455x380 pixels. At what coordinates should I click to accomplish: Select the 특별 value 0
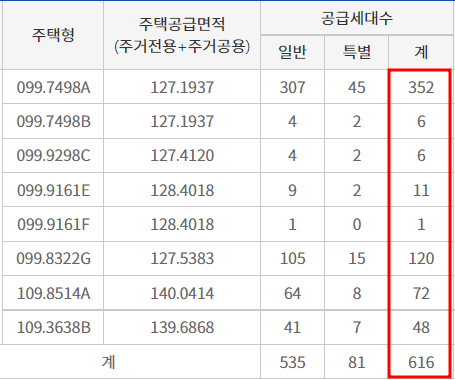(357, 225)
